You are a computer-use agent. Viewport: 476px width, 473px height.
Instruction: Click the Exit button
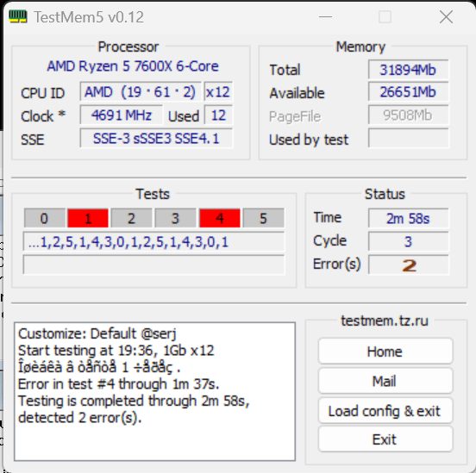[x=385, y=439]
